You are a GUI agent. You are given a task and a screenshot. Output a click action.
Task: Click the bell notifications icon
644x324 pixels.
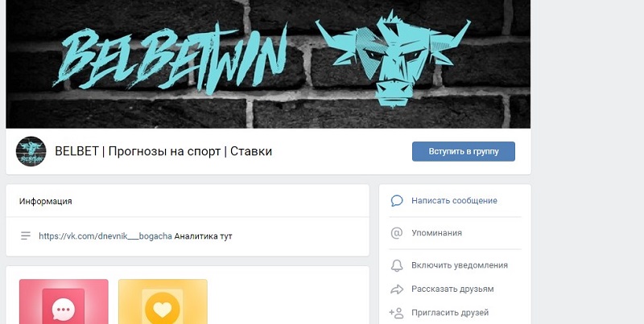click(397, 265)
